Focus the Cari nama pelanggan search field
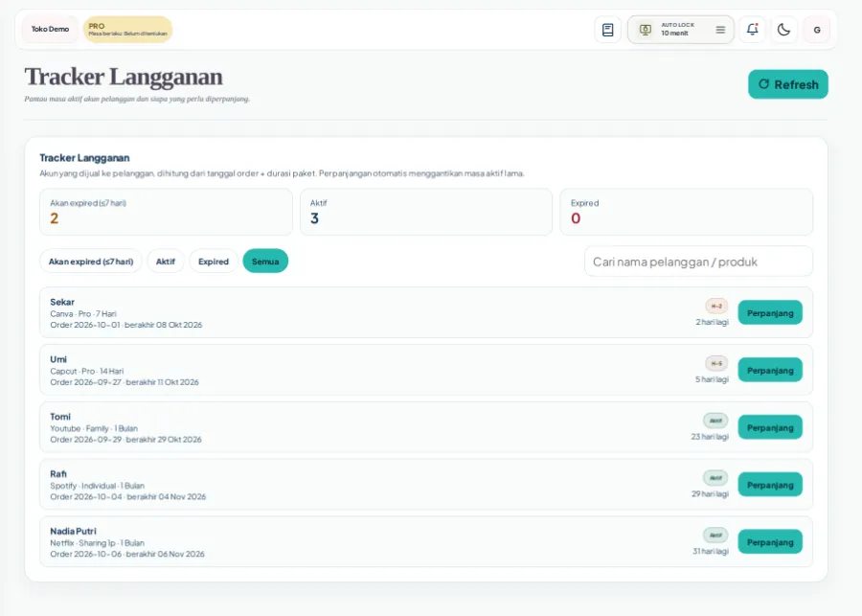This screenshot has width=862, height=616. [x=698, y=262]
